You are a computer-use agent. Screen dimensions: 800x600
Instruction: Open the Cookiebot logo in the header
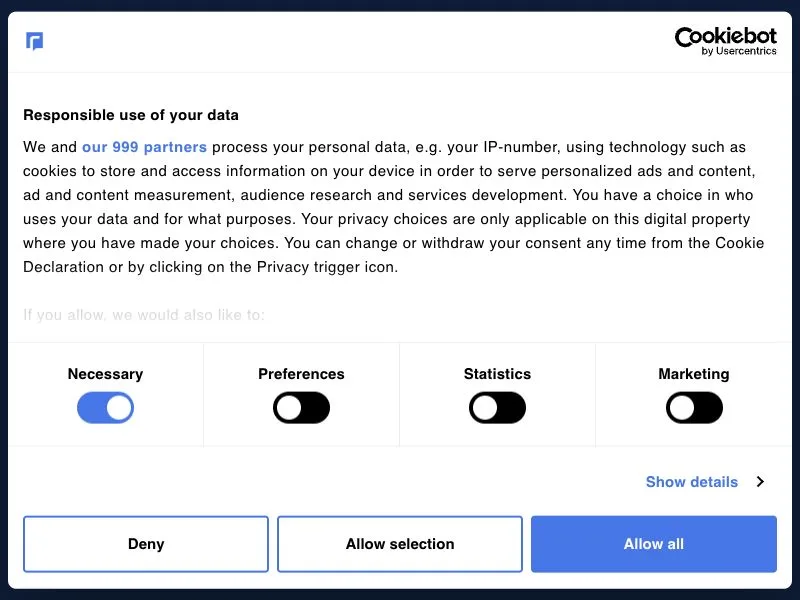pos(726,41)
